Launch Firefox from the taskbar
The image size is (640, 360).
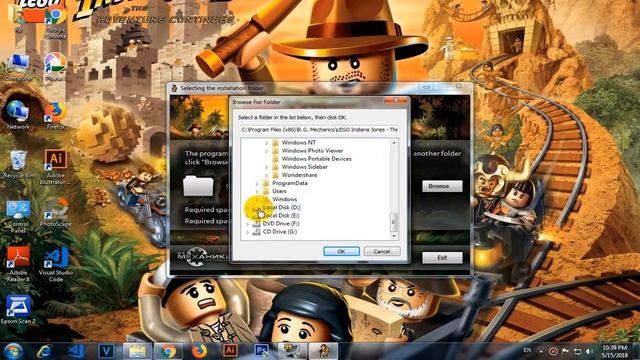(199, 351)
